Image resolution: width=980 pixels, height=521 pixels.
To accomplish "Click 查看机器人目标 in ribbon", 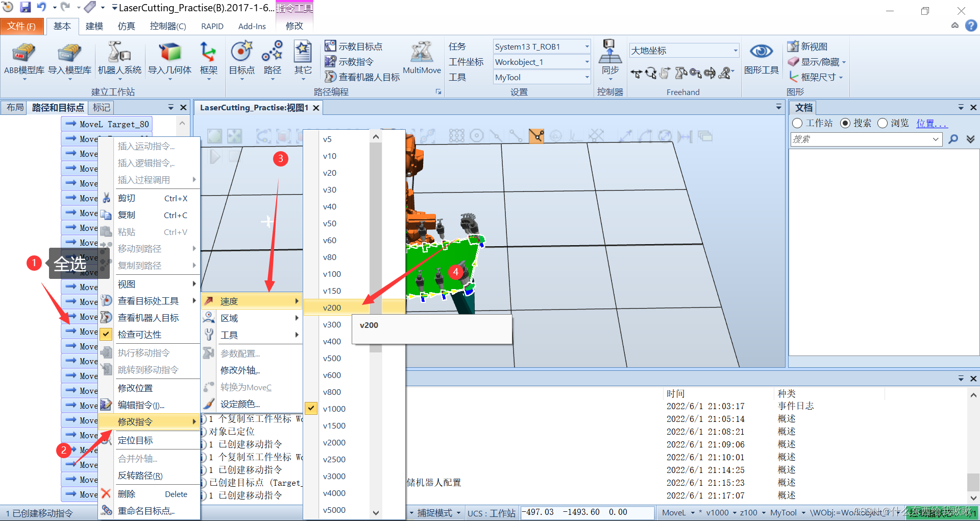I will pyautogui.click(x=362, y=77).
